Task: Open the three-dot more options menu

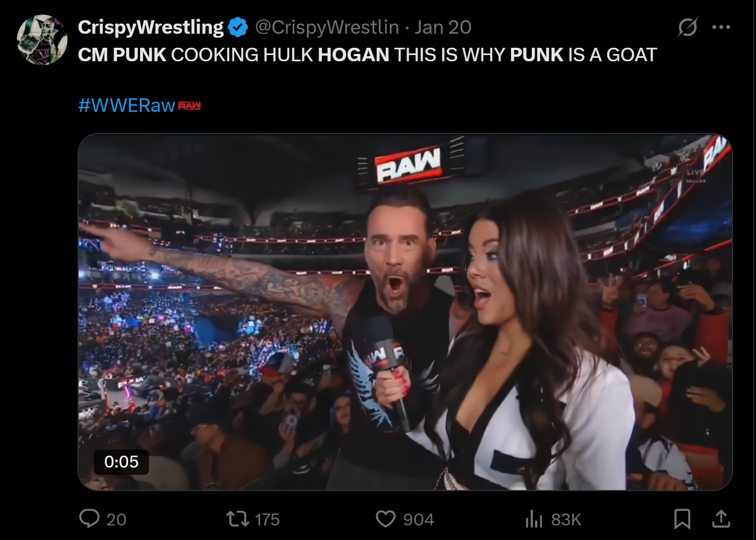Action: coord(721,27)
